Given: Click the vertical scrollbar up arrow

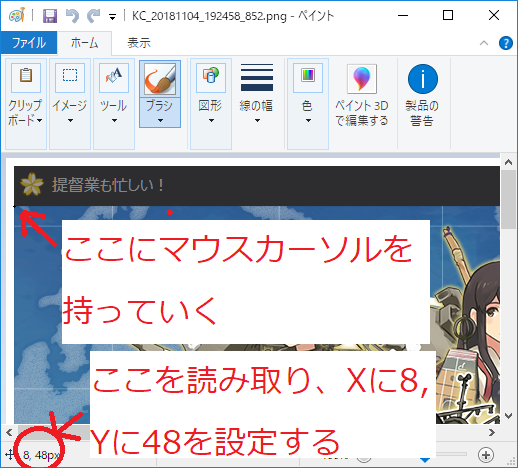Looking at the screenshot, I should pos(508,162).
